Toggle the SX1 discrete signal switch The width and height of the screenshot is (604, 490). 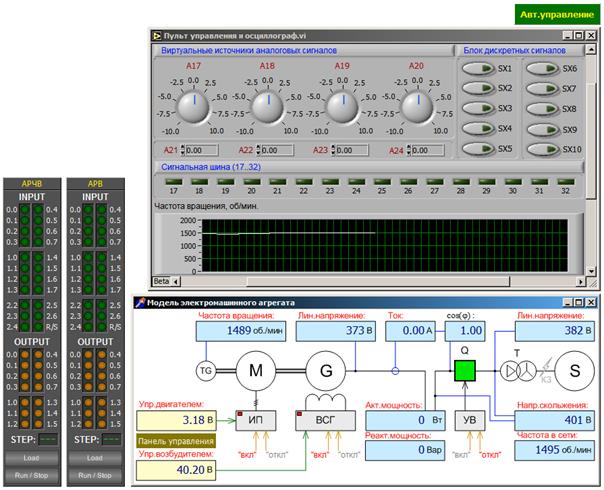pos(478,68)
